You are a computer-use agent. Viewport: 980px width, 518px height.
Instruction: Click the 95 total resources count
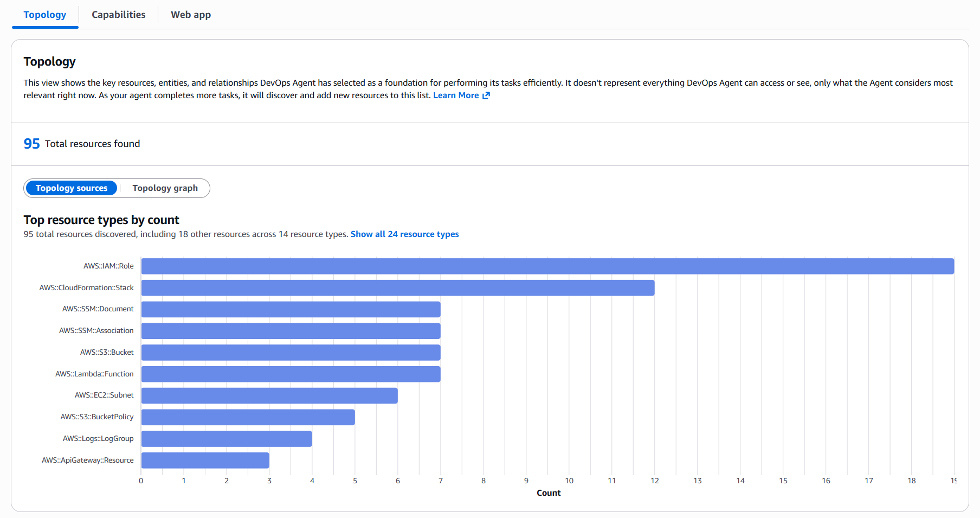click(x=31, y=144)
